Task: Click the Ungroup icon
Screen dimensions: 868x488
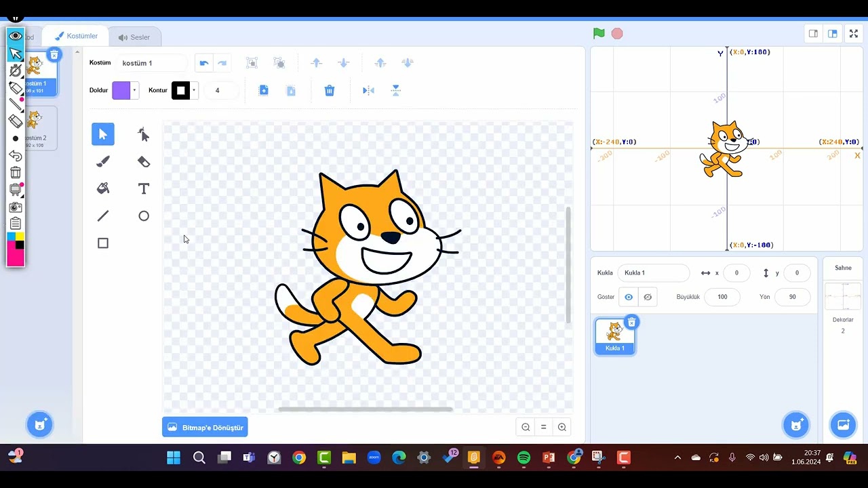Action: click(279, 63)
